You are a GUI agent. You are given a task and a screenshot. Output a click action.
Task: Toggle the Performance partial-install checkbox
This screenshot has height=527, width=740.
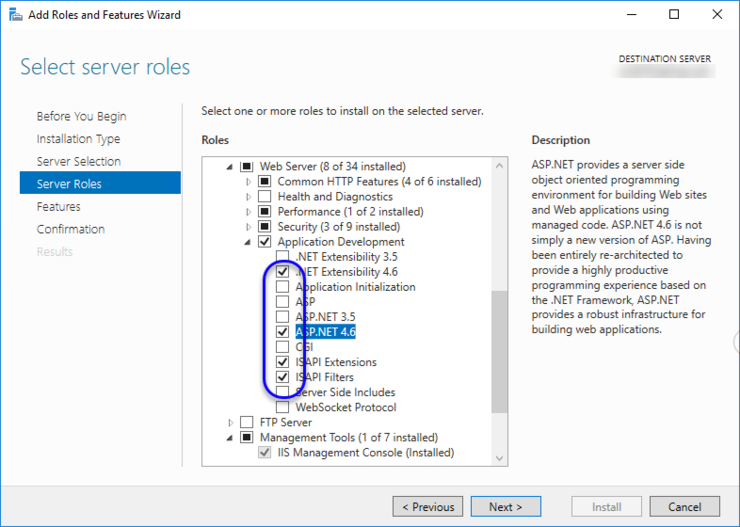tap(264, 211)
